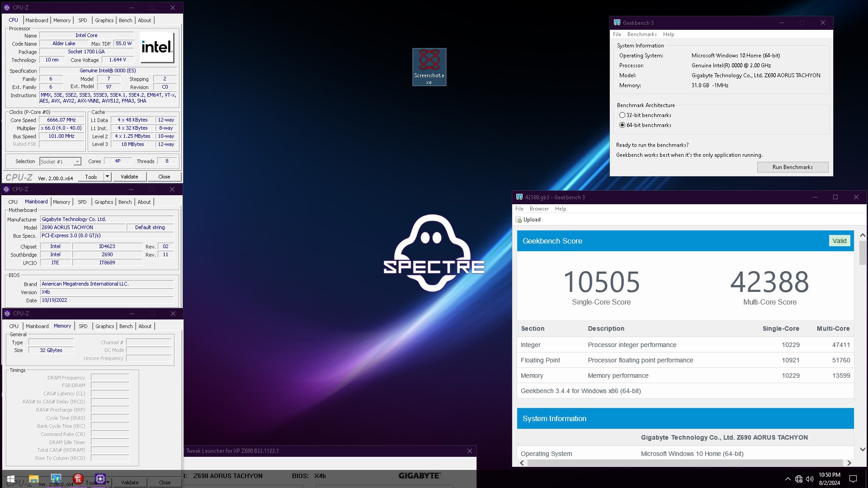Open Mainboard tab in the CPU-Z Processor window
This screenshot has height=488, width=868.
coord(37,20)
